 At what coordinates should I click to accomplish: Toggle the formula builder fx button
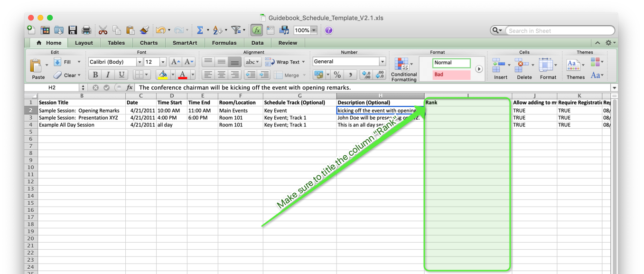[257, 30]
